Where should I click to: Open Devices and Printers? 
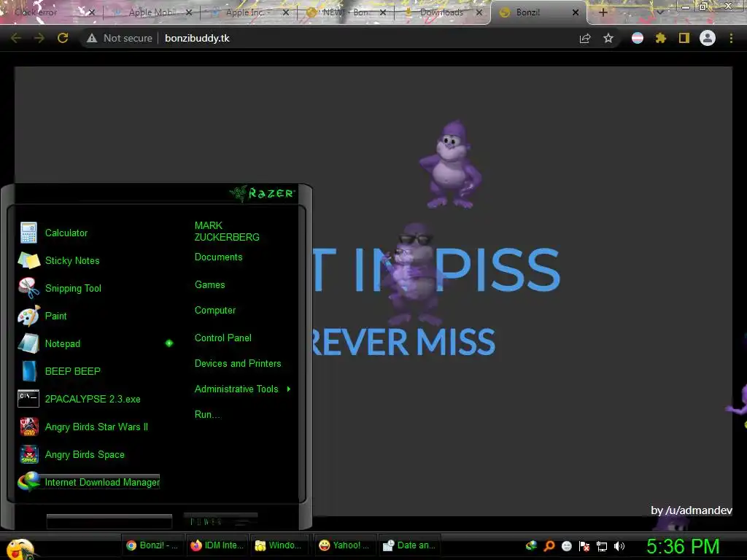238,363
